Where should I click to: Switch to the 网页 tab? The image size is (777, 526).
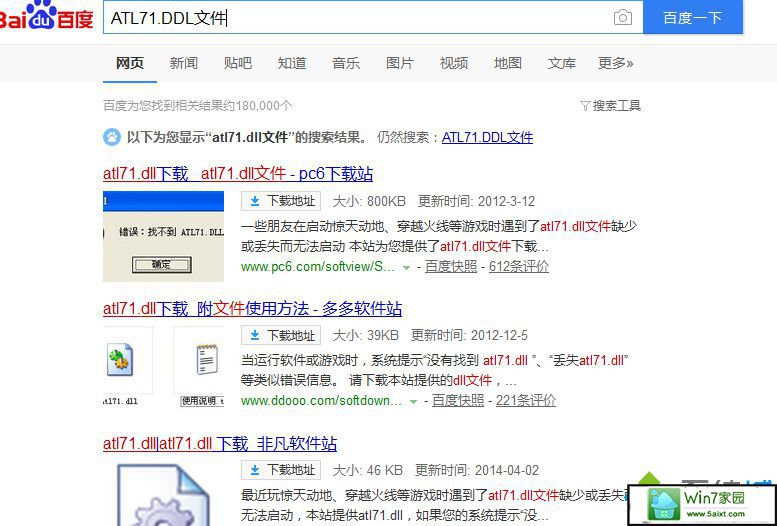130,63
